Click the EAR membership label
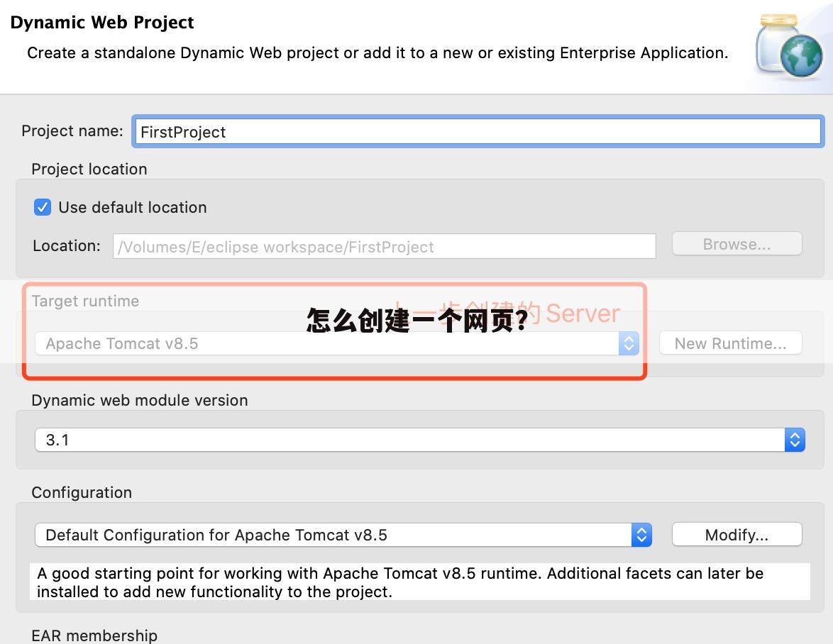833x644 pixels. pyautogui.click(x=94, y=635)
